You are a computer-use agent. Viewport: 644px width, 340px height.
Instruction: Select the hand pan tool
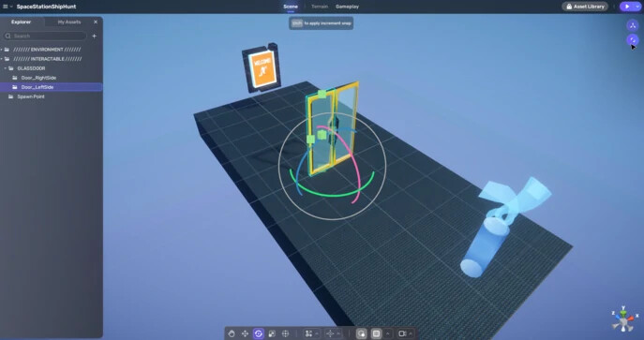coord(232,333)
